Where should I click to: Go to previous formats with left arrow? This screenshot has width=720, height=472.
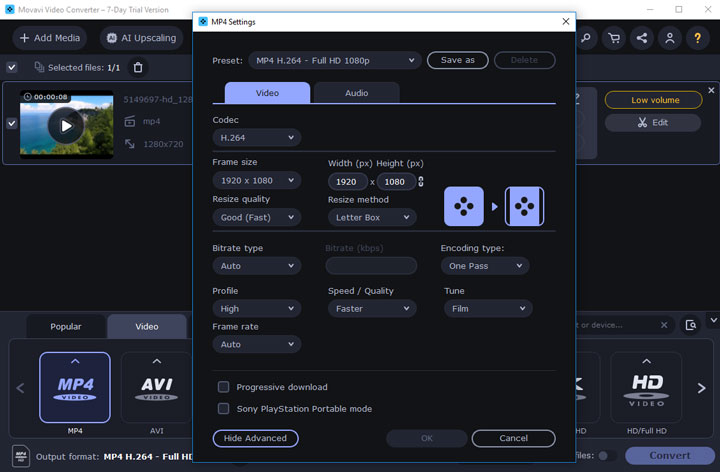(20, 388)
